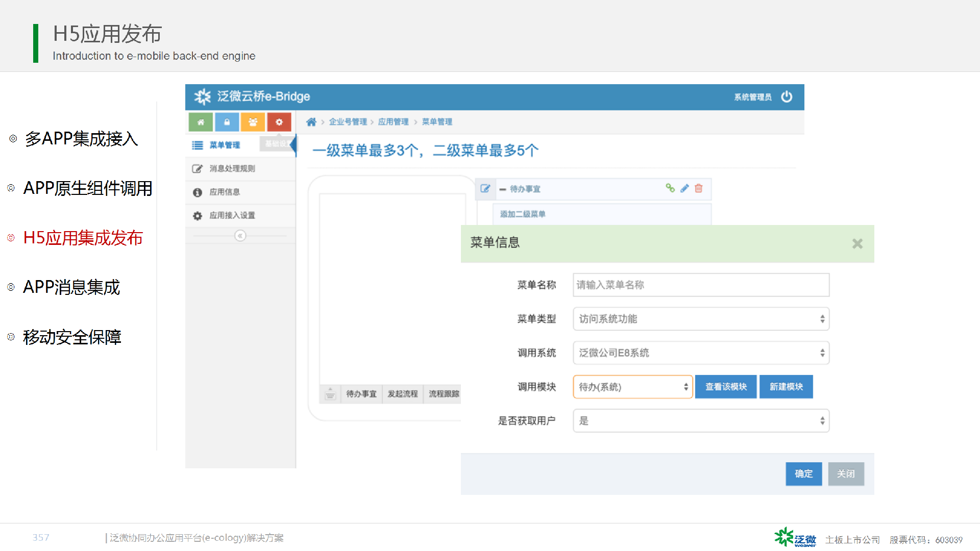Click H5应用集成发布 in slide outline
The height and width of the screenshot is (551, 980).
[x=83, y=238]
